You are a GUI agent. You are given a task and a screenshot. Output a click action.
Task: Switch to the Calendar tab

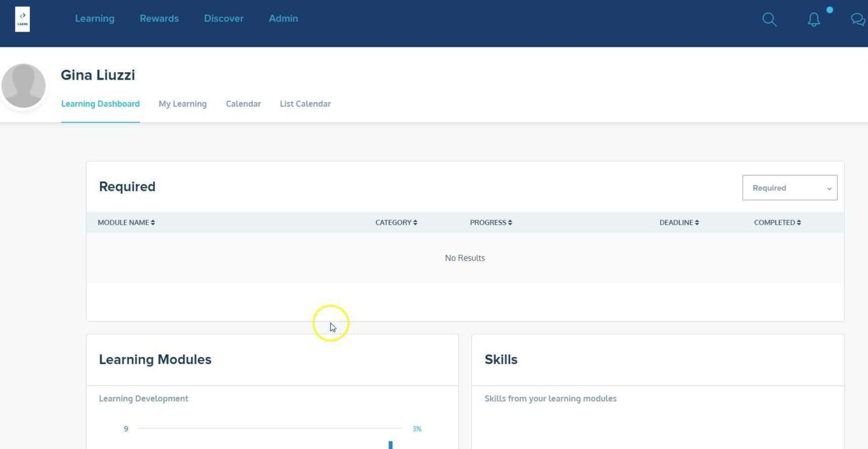click(x=244, y=103)
